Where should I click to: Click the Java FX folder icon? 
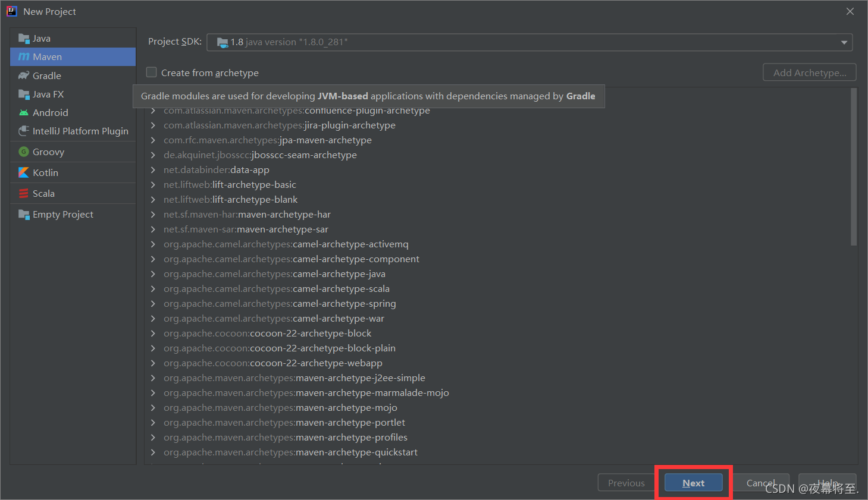tap(24, 94)
